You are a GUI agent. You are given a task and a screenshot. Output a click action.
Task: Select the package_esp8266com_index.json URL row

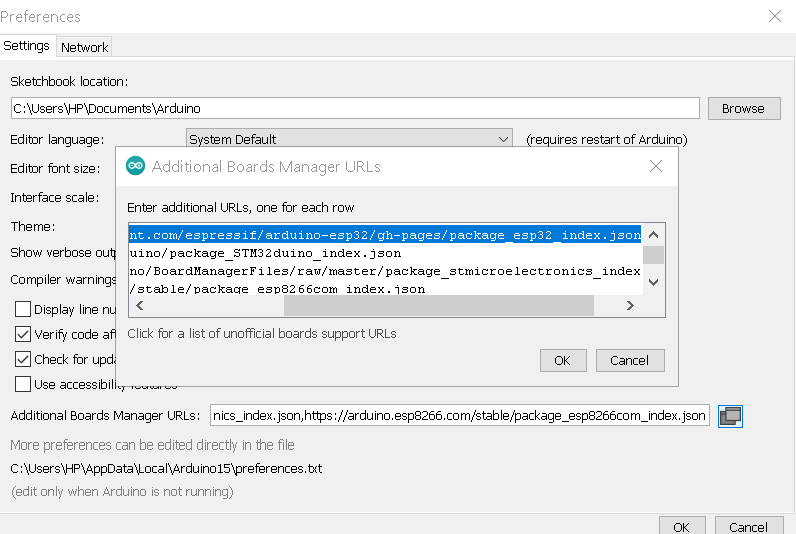click(x=385, y=288)
